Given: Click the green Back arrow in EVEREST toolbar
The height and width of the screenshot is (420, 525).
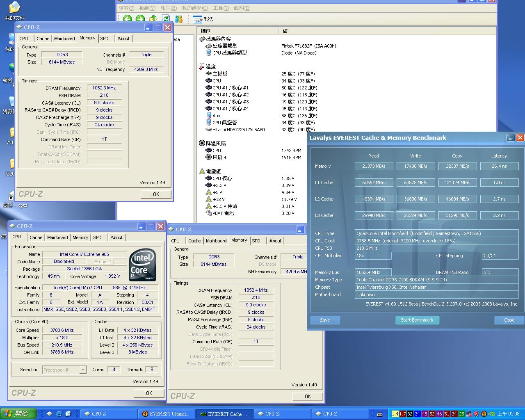Looking at the screenshot, I should pyautogui.click(x=128, y=19).
